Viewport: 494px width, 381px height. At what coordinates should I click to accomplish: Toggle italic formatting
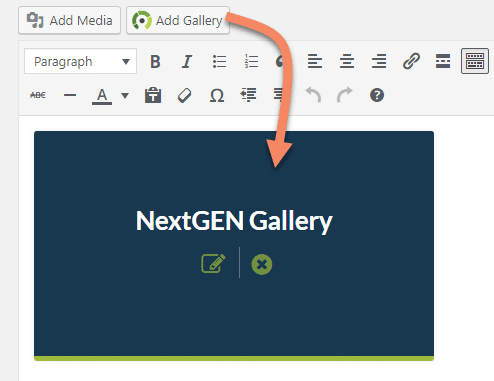(187, 61)
